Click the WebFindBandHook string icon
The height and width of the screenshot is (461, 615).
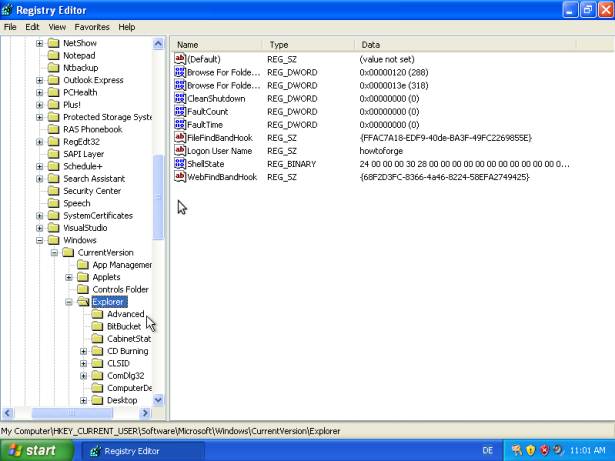click(x=180, y=177)
